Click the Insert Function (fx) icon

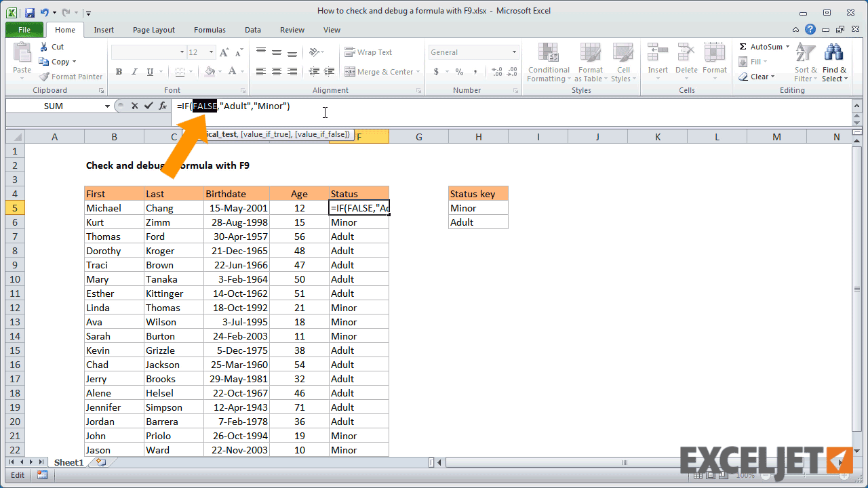pyautogui.click(x=161, y=106)
